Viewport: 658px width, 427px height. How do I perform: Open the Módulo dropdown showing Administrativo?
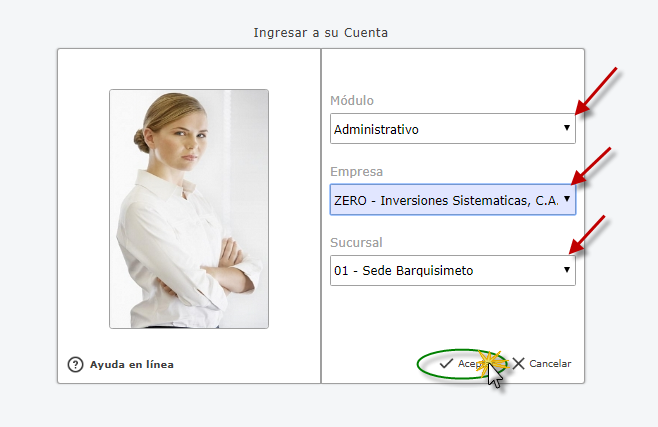[x=445, y=129]
